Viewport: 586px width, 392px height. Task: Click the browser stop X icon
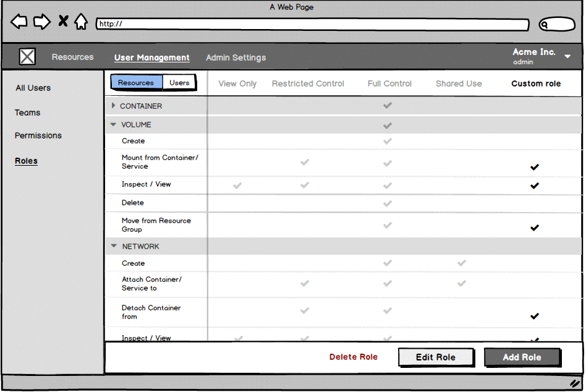click(63, 20)
